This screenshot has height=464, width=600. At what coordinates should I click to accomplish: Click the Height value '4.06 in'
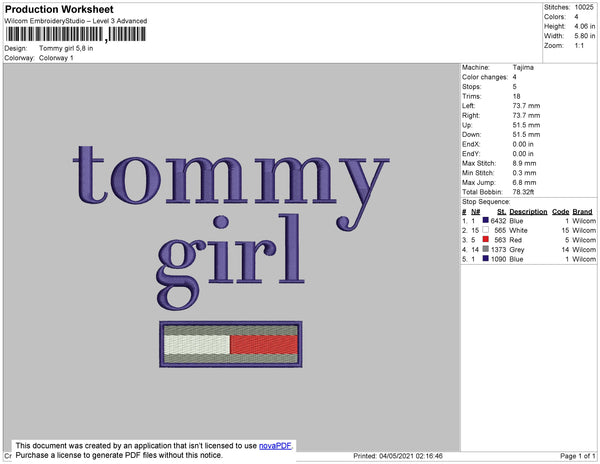(x=584, y=26)
